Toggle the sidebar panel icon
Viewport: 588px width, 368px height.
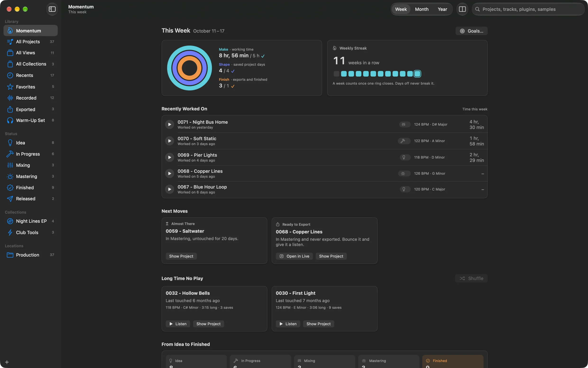(52, 9)
